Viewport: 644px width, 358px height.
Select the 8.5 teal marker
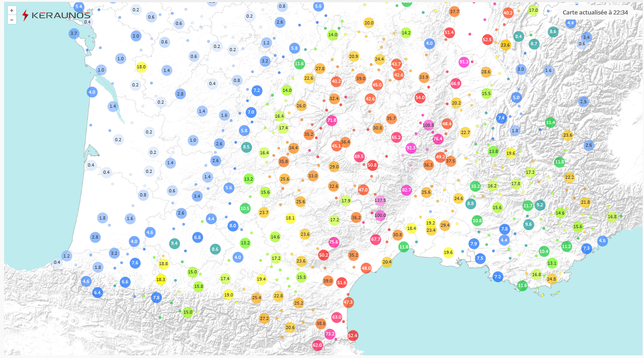[x=246, y=147]
